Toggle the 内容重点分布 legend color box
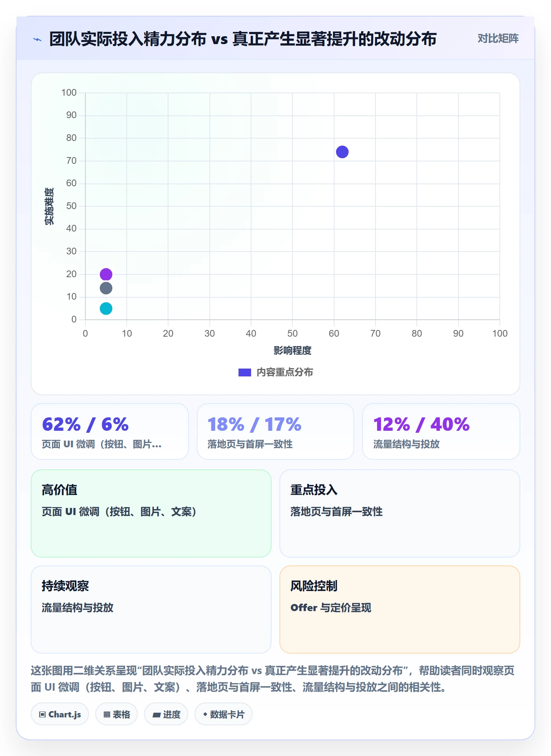 (245, 372)
